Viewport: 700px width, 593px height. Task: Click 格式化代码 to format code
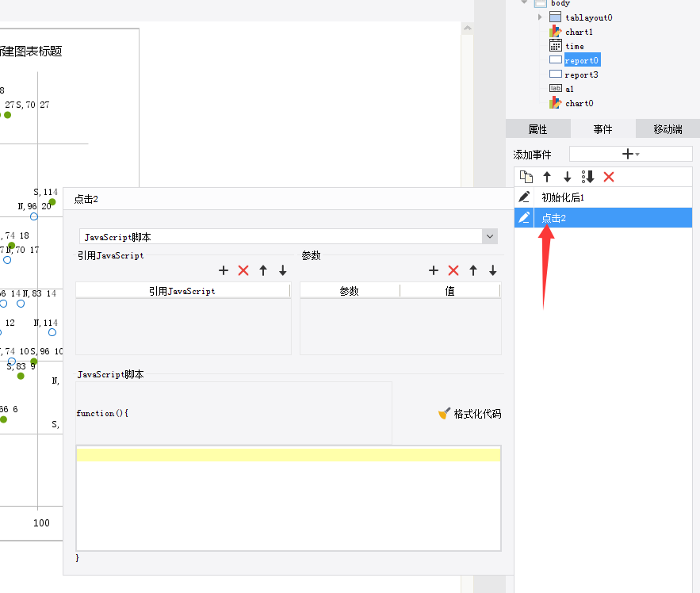469,414
